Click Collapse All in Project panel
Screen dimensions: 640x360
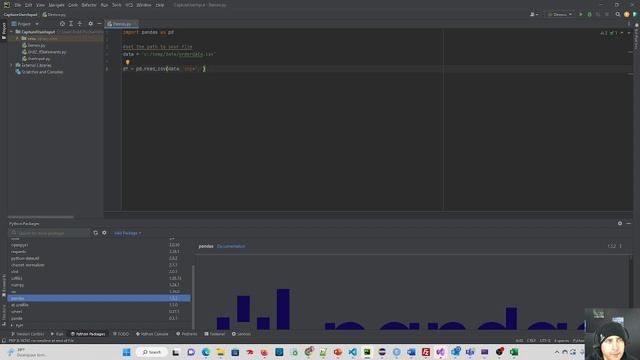click(x=80, y=24)
